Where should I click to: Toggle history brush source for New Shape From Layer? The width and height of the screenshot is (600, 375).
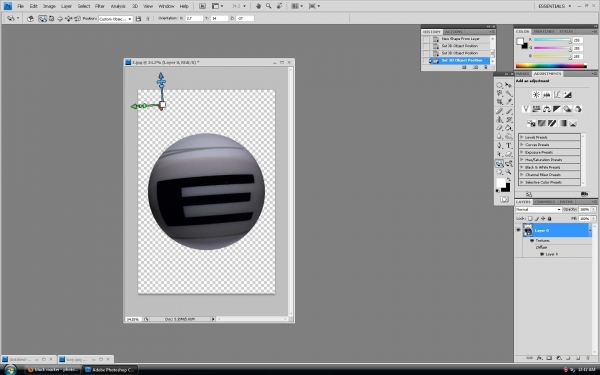(x=426, y=39)
